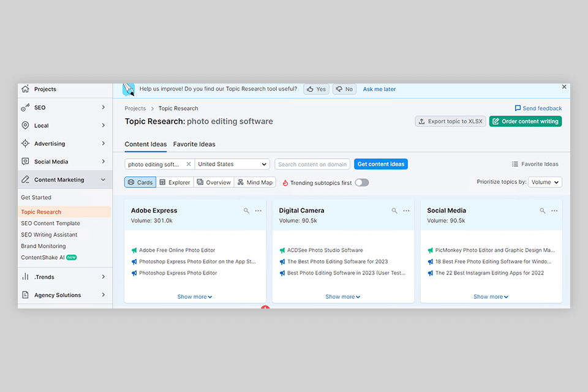Close the Help us improve banner
The width and height of the screenshot is (588, 392).
(x=564, y=86)
